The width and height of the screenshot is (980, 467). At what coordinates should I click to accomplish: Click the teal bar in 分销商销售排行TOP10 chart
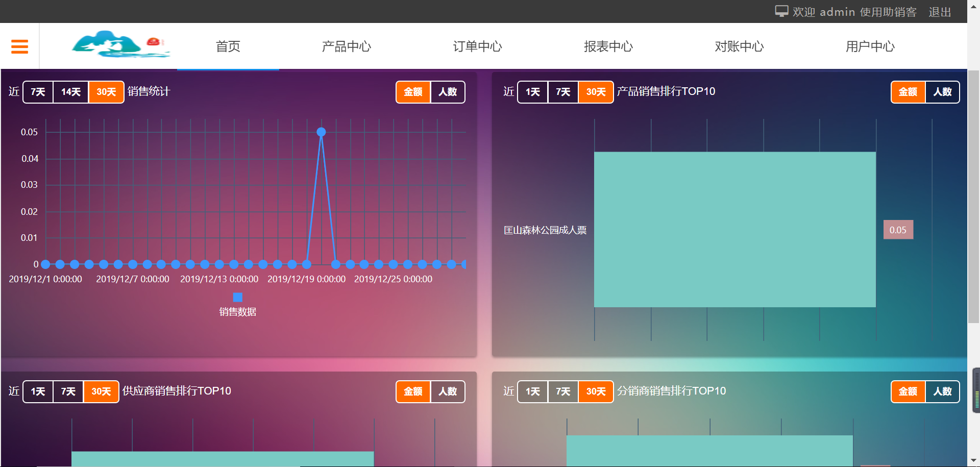point(709,452)
